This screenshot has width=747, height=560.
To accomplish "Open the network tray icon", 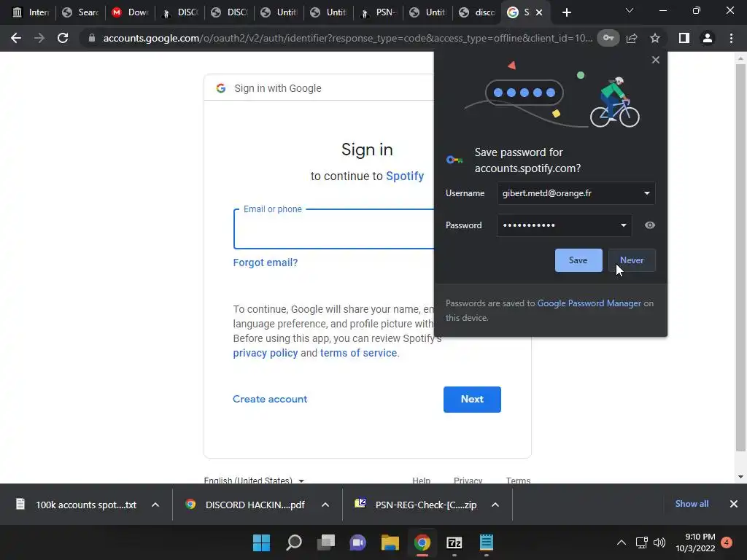I will (x=642, y=542).
